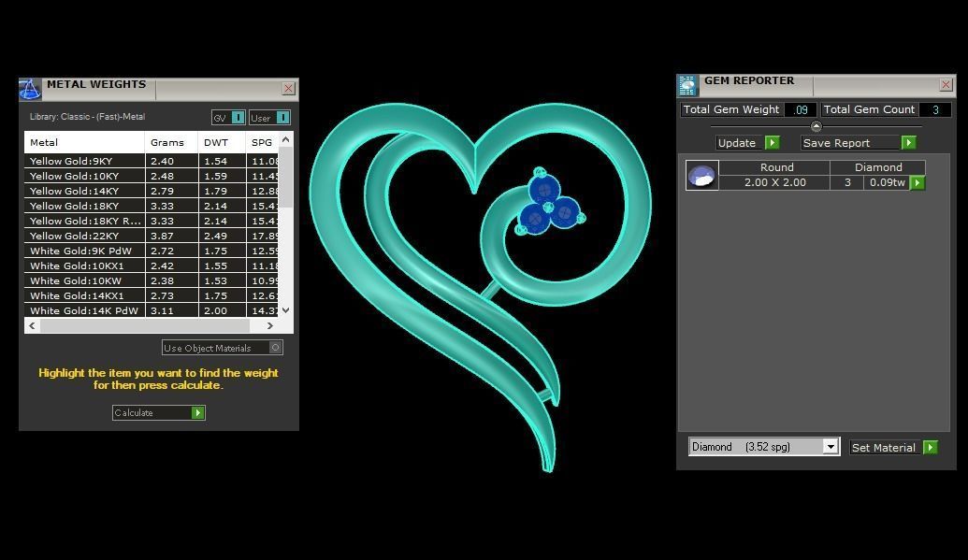968x560 pixels.
Task: Select Yellow Gold:14KY row
Action: (152, 191)
